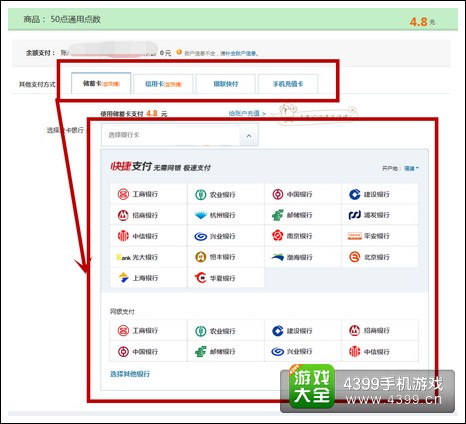Pick 邮储银行 in 网银支付 section
The width and height of the screenshot is (466, 424).
(226, 351)
